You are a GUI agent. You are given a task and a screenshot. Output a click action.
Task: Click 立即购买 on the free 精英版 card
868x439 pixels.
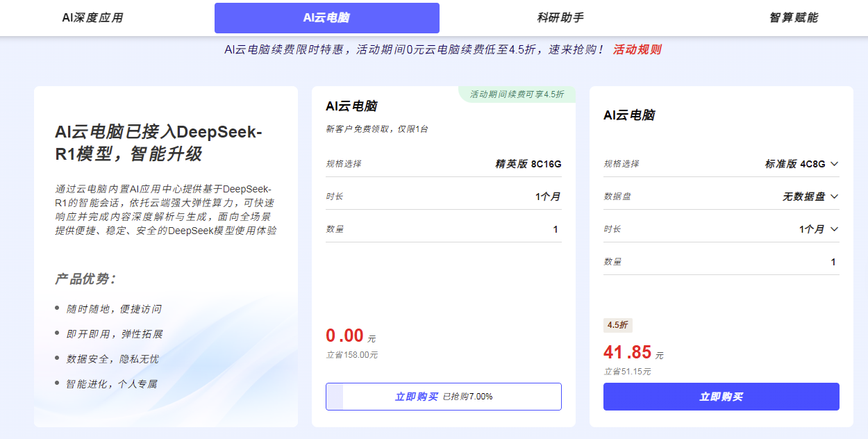click(x=417, y=397)
